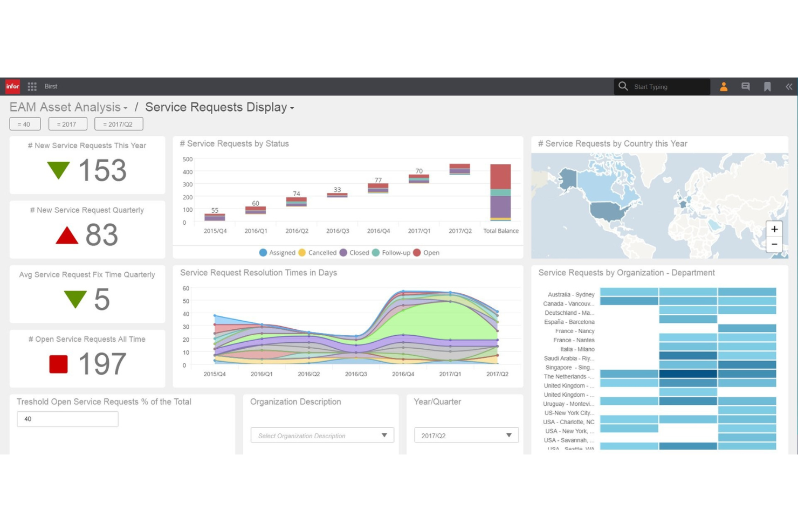Click the Singapore - Sing... row label
798x532 pixels.
point(570,368)
